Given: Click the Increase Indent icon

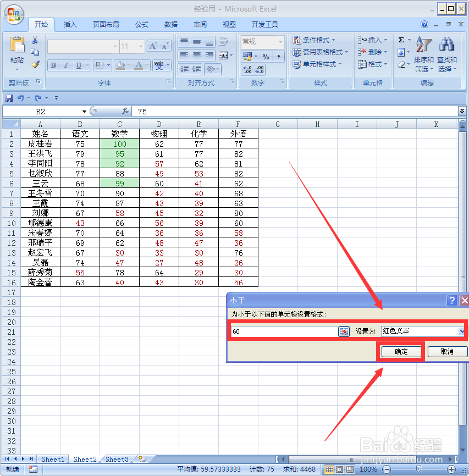Looking at the screenshot, I should (196, 69).
